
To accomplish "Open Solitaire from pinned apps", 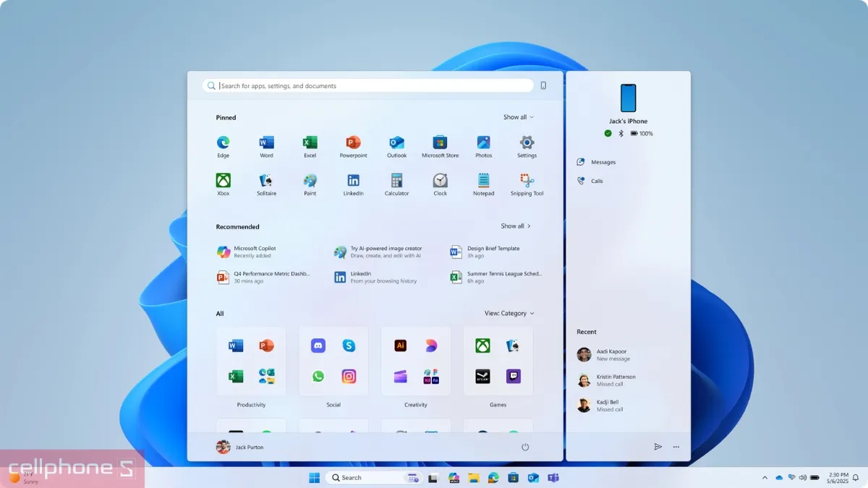I will 266,184.
